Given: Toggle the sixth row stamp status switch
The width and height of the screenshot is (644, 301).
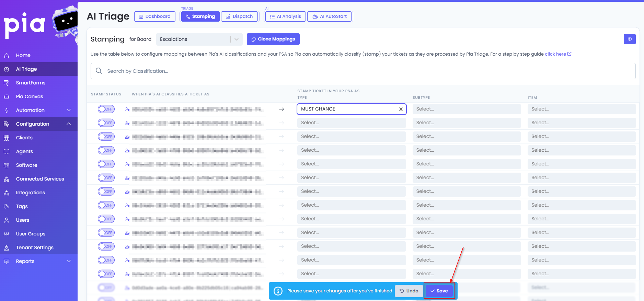Looking at the screenshot, I should click(106, 178).
